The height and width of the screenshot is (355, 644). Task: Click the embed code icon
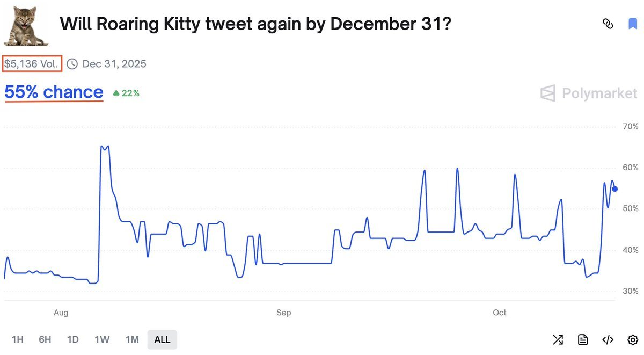click(608, 339)
